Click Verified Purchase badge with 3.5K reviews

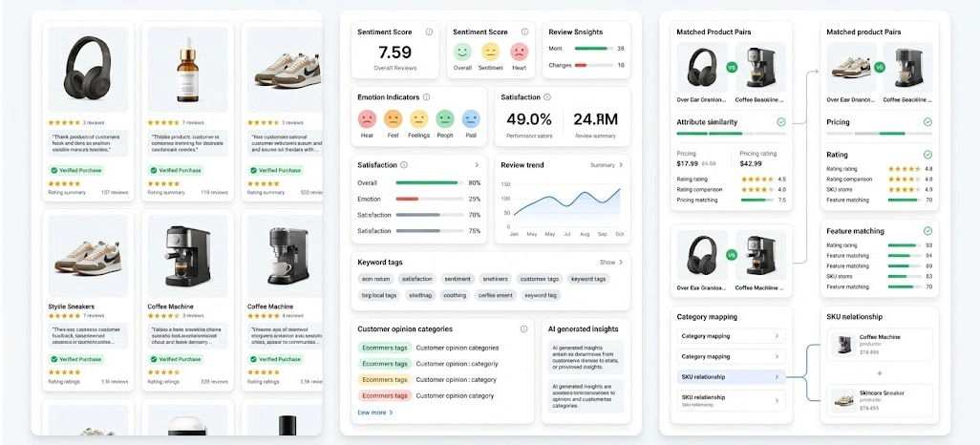[x=275, y=359]
